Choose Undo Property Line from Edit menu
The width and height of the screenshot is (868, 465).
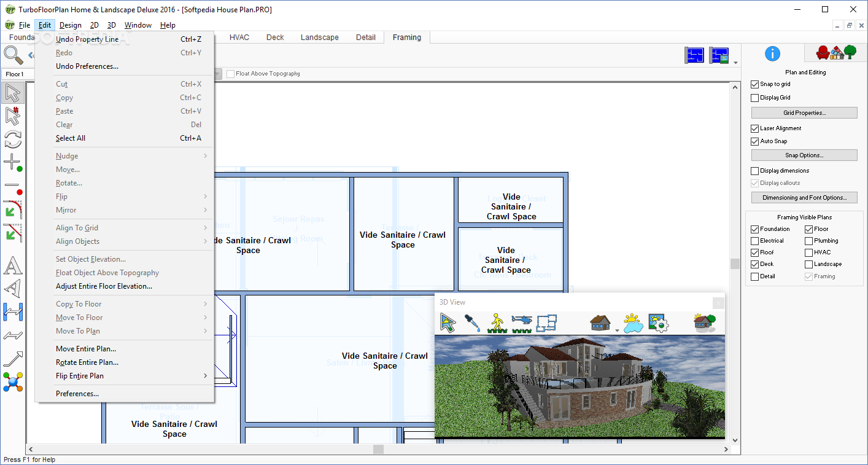pos(124,39)
